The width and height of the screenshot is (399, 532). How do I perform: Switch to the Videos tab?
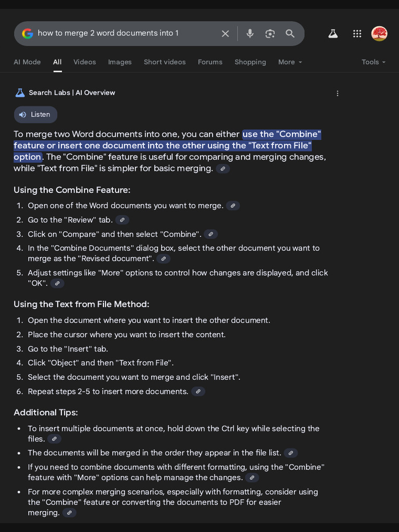pyautogui.click(x=85, y=62)
